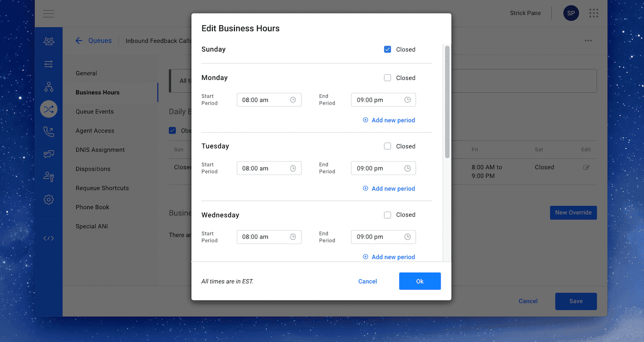Click the page Cancel link beside Save
Image resolution: width=644 pixels, height=342 pixels.
[x=528, y=301]
